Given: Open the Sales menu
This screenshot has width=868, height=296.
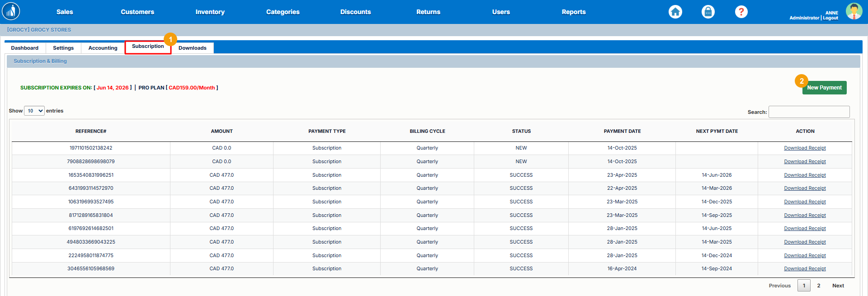Looking at the screenshot, I should (65, 12).
